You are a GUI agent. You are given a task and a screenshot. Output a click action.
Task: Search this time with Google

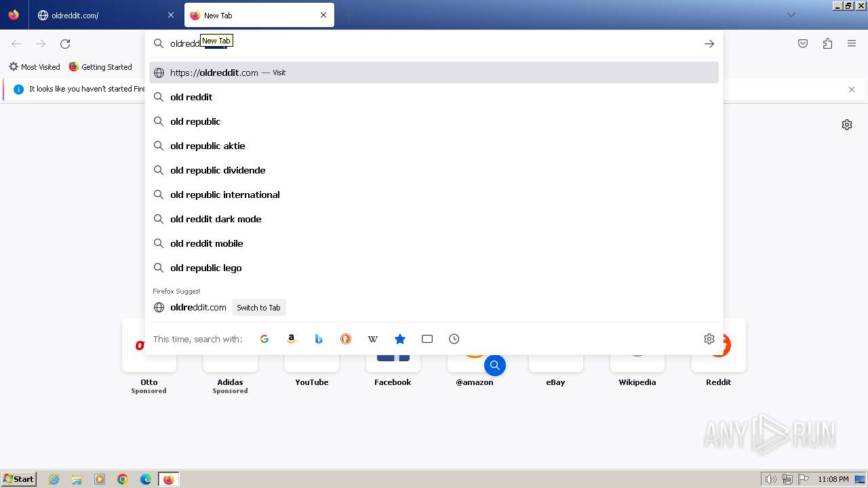point(264,339)
